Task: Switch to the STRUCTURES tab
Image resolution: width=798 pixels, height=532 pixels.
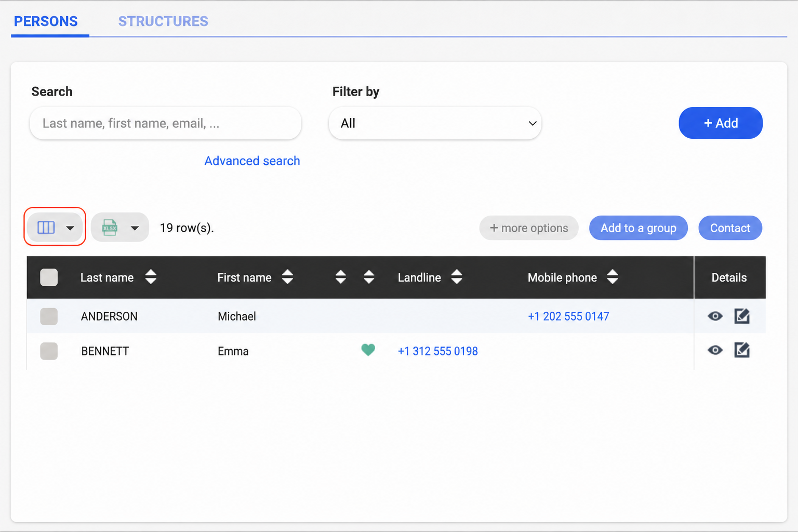Action: coord(163,21)
